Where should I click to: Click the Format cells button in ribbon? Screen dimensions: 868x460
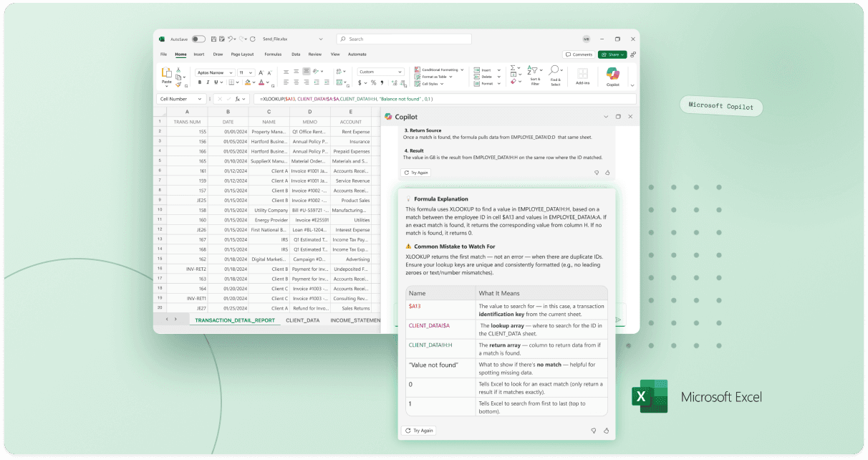(x=487, y=84)
